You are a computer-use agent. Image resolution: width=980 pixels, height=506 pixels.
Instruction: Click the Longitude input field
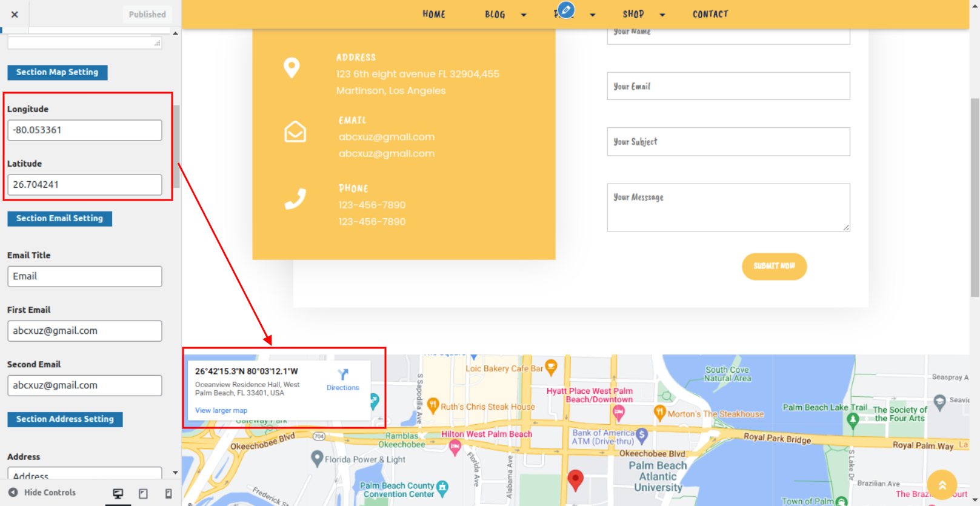coord(85,130)
